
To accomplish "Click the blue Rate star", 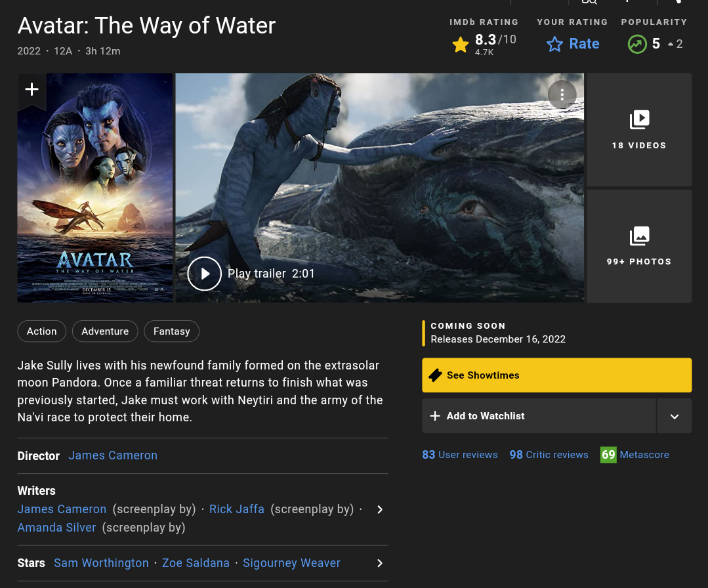I will [555, 44].
